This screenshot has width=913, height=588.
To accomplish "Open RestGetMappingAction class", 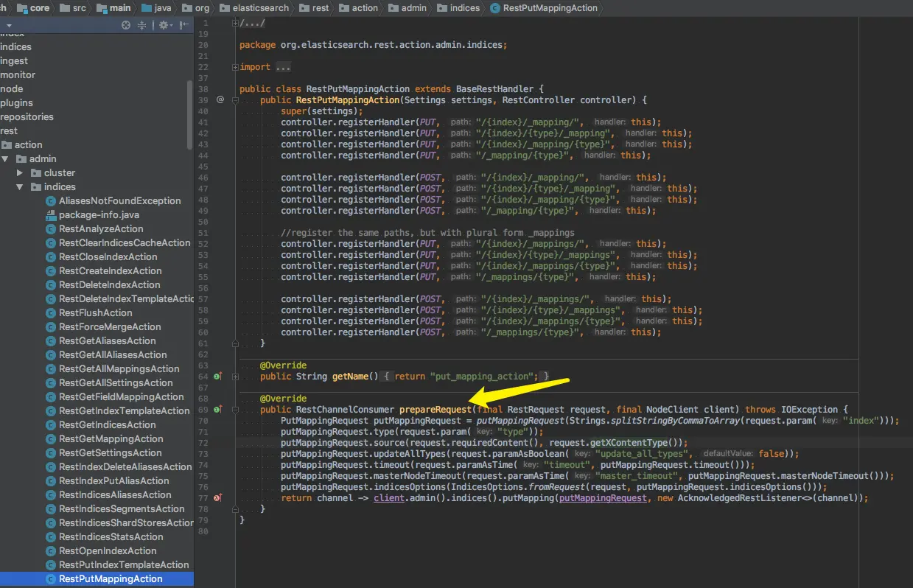I will (x=111, y=438).
